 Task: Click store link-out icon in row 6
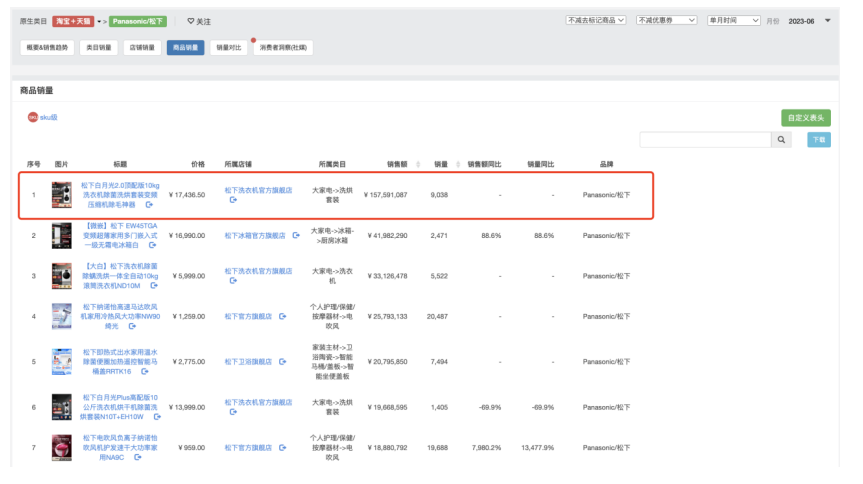pos(233,412)
